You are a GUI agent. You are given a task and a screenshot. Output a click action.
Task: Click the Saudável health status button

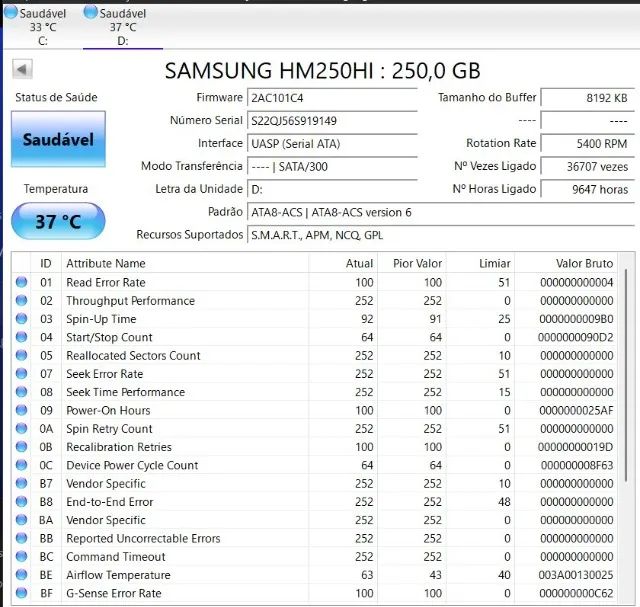(x=58, y=139)
